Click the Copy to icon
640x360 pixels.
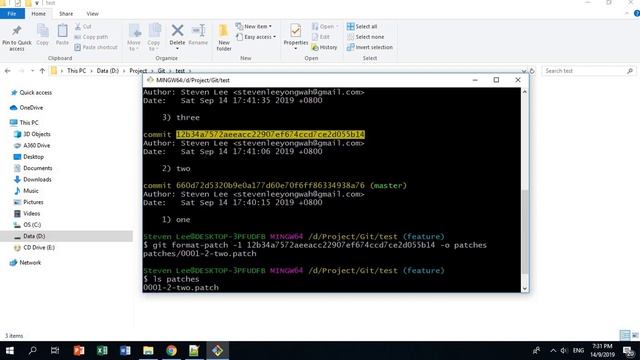point(154,31)
